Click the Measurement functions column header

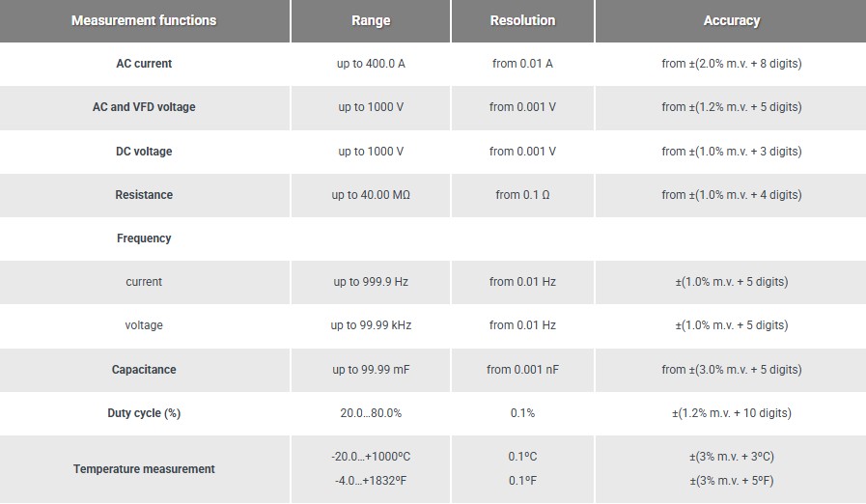point(144,20)
